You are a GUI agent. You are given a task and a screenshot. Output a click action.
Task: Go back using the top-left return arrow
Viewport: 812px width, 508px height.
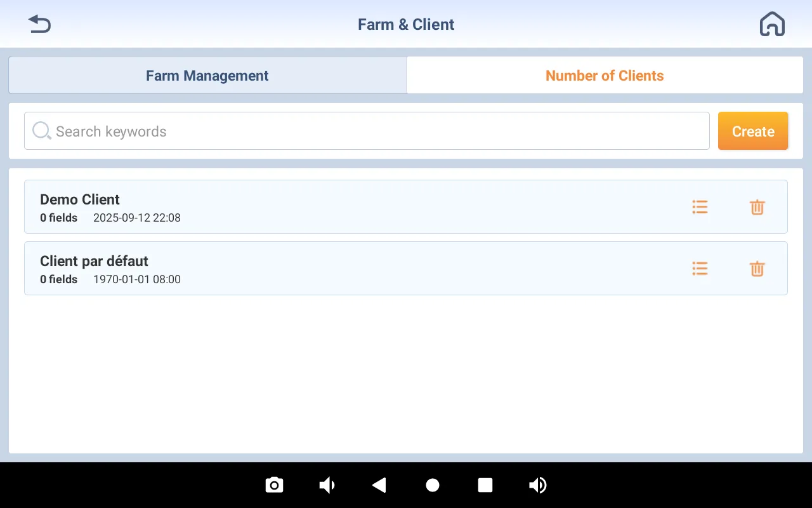coord(39,25)
